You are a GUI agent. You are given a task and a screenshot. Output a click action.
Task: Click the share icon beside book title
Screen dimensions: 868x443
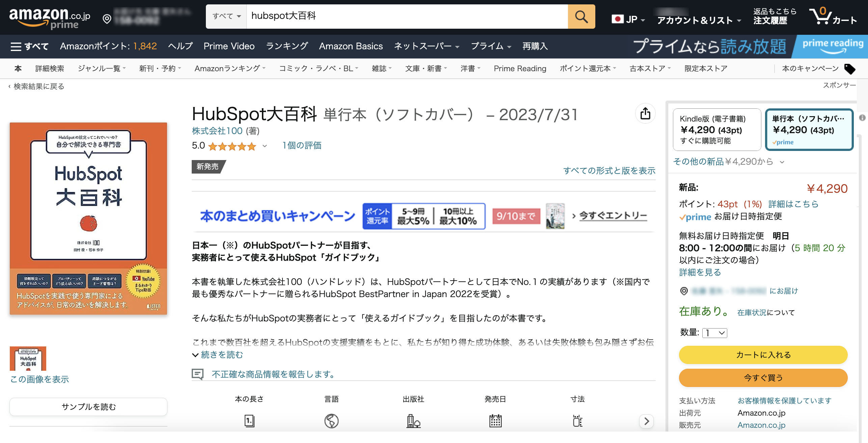(x=645, y=113)
